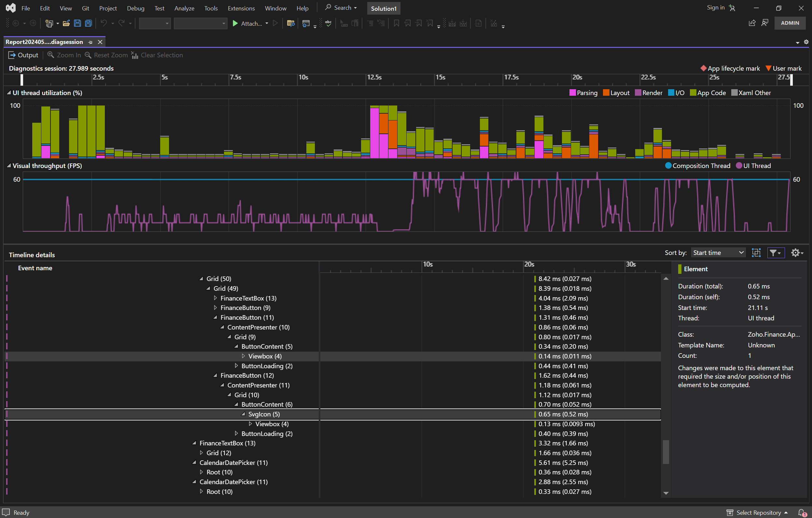
Task: Collapse the UI thread utilization graph
Action: pyautogui.click(x=9, y=93)
